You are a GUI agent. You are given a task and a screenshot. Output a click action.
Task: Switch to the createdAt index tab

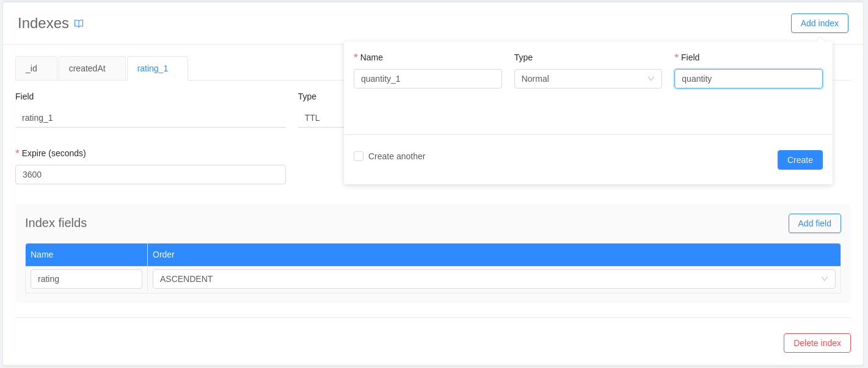coord(92,68)
